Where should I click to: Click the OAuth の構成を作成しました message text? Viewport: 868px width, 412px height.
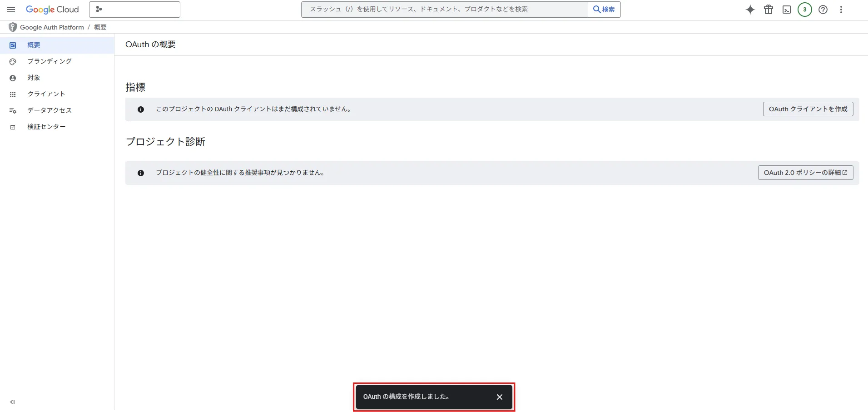[x=406, y=397]
